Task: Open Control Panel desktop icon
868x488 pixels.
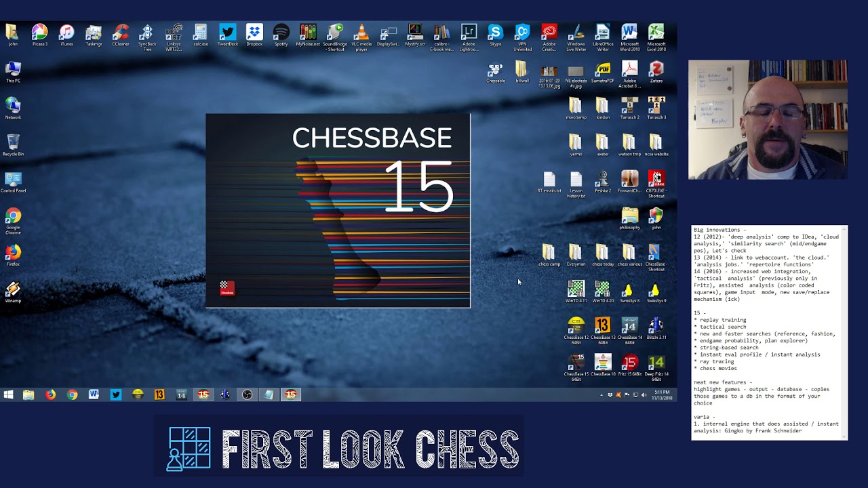Action: click(x=13, y=182)
